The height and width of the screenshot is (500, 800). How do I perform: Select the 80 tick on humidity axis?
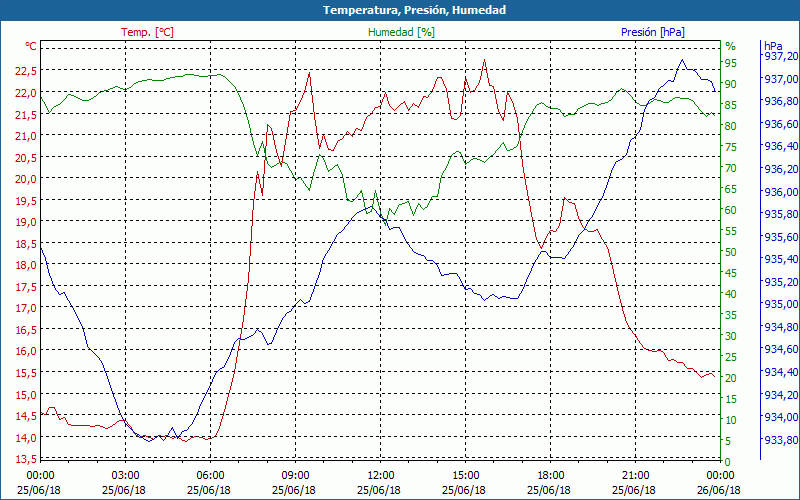[731, 126]
